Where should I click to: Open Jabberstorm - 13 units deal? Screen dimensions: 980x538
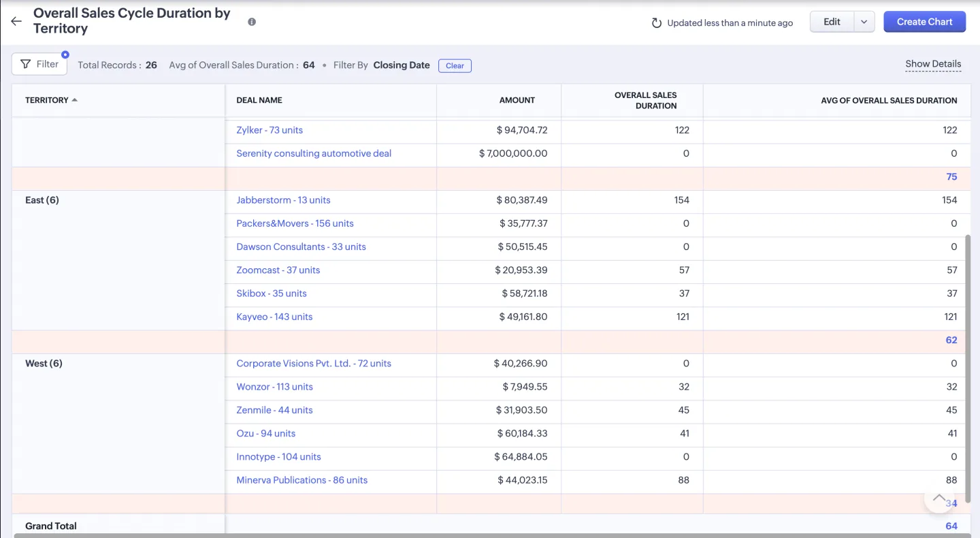pyautogui.click(x=283, y=200)
